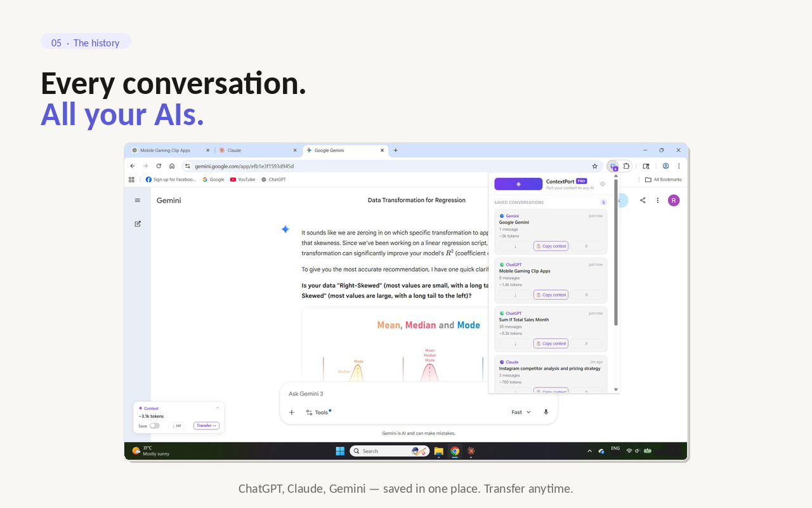Expand the Fast model dropdown
This screenshot has width=812, height=508.
tap(521, 412)
